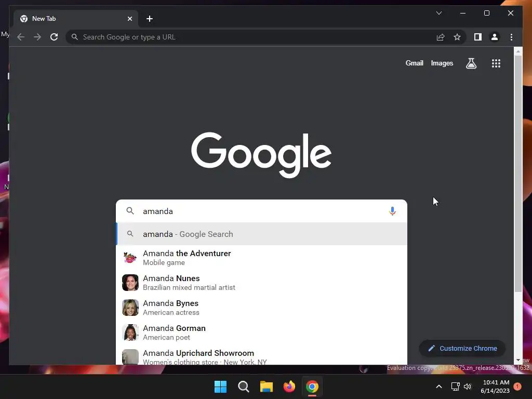The image size is (532, 399).
Task: Open Google Images link
Action: (442, 63)
